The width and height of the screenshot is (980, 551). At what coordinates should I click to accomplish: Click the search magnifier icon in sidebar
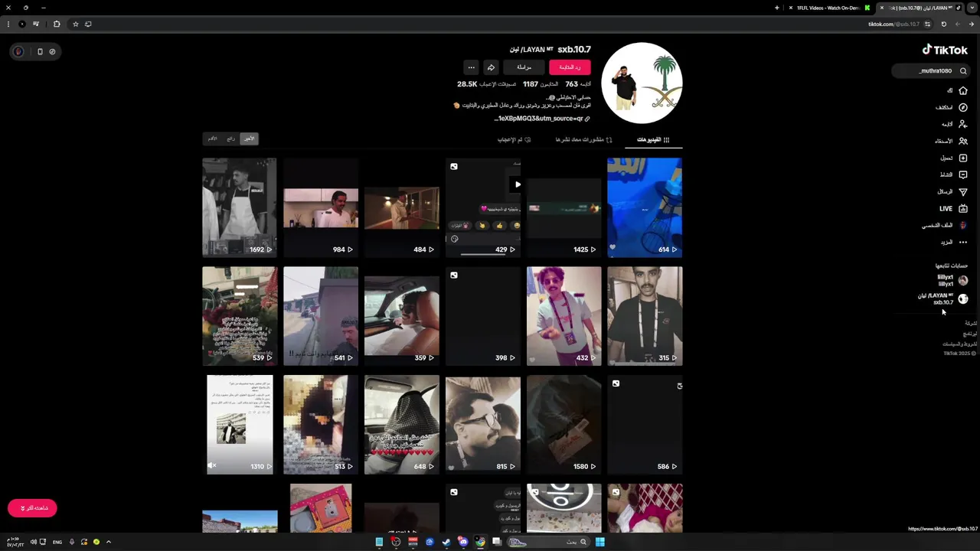click(963, 71)
